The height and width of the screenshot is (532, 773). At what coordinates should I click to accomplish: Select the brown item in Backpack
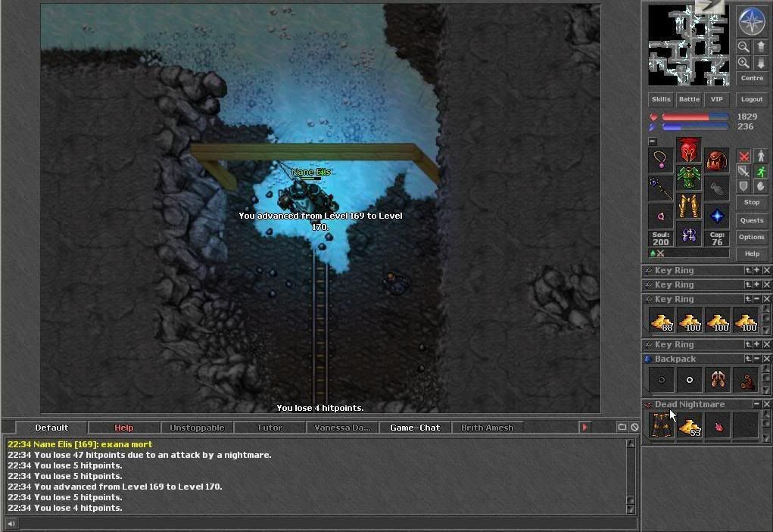(x=746, y=379)
